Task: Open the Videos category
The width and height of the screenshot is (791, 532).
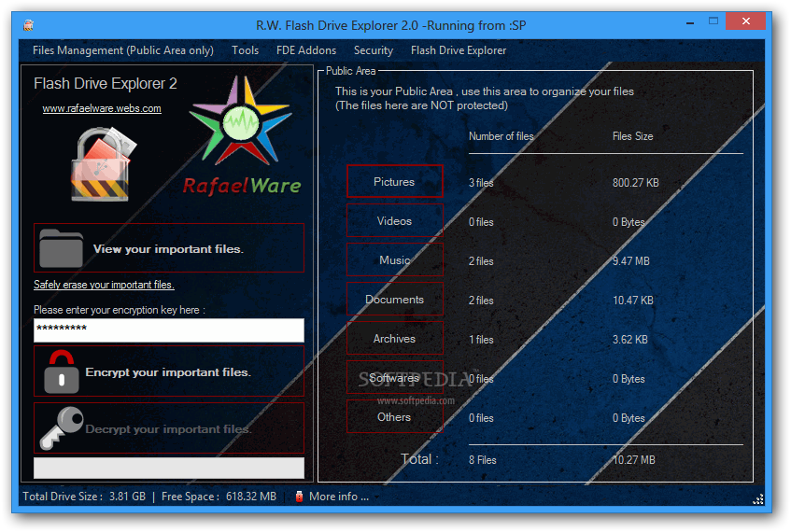Action: click(394, 220)
